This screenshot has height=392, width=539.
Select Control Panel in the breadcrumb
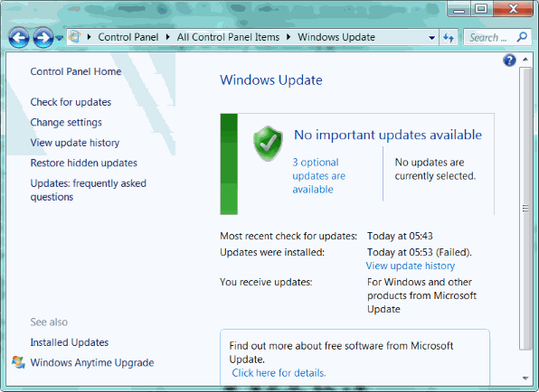click(128, 37)
